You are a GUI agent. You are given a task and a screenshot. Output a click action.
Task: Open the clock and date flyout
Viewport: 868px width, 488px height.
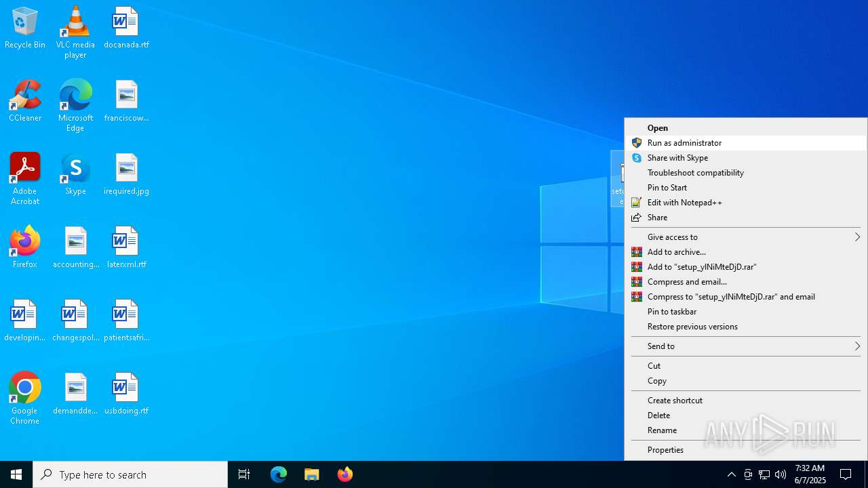(810, 474)
